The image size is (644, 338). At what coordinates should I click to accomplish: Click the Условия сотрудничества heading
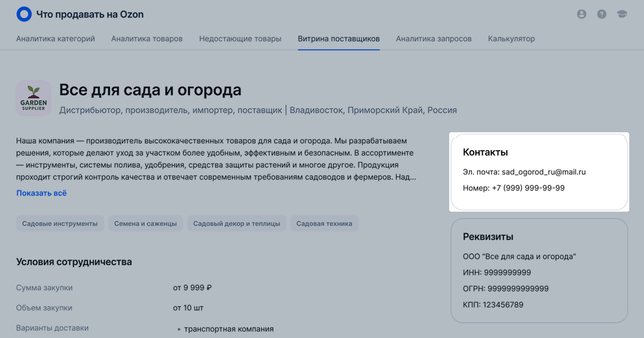(74, 262)
